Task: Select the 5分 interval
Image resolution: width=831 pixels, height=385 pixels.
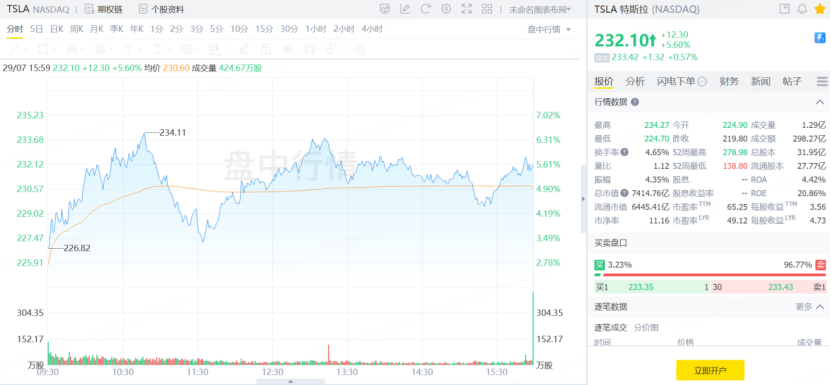Action: pyautogui.click(x=216, y=29)
